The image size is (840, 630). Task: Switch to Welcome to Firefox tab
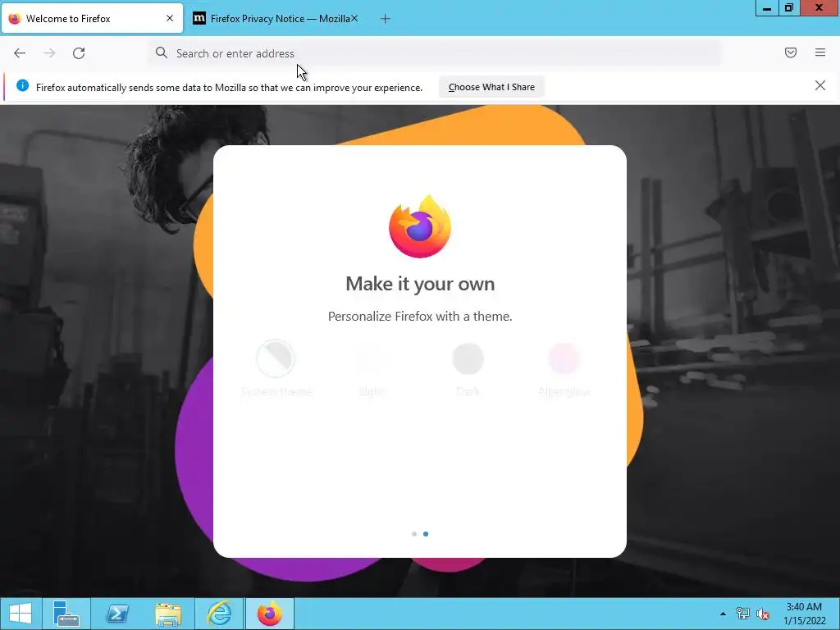click(x=92, y=19)
